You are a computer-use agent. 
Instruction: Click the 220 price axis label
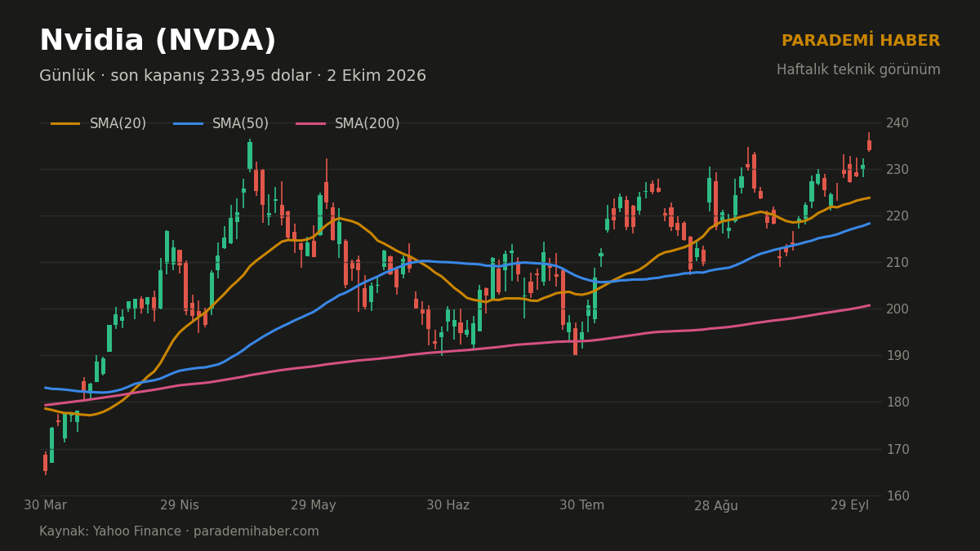[897, 216]
